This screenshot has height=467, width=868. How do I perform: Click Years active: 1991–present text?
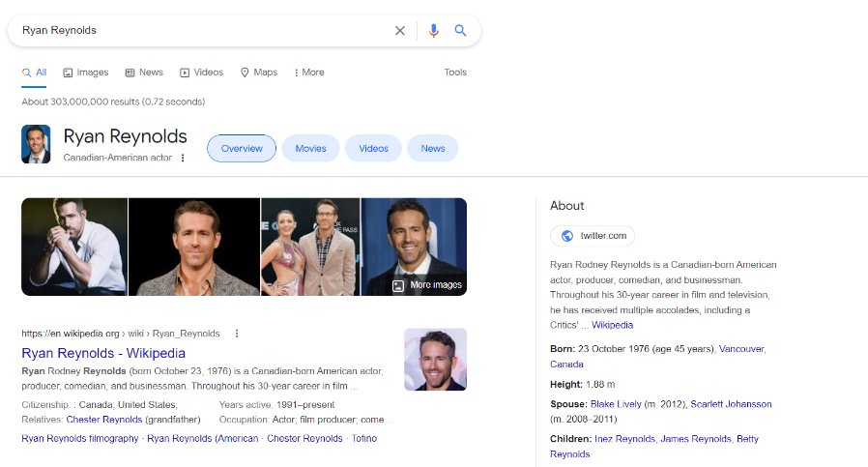coord(276,405)
